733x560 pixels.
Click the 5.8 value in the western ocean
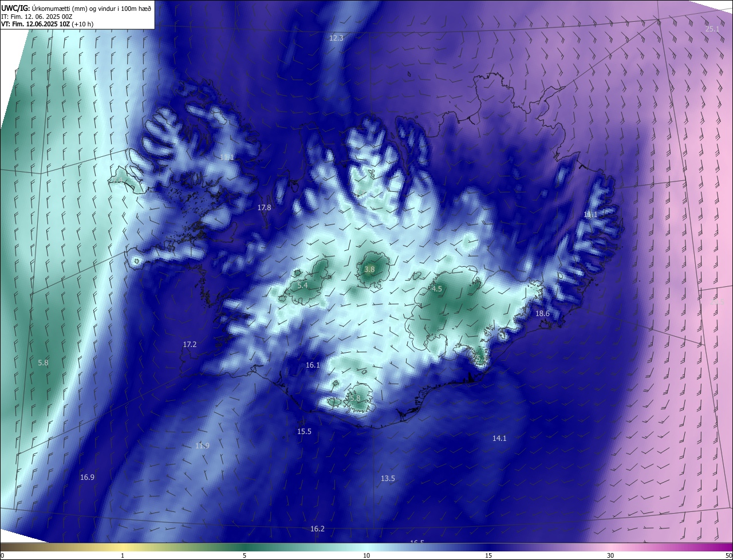(43, 362)
